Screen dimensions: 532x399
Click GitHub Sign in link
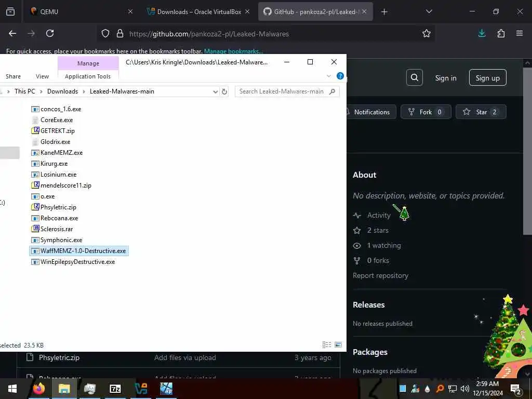point(445,78)
